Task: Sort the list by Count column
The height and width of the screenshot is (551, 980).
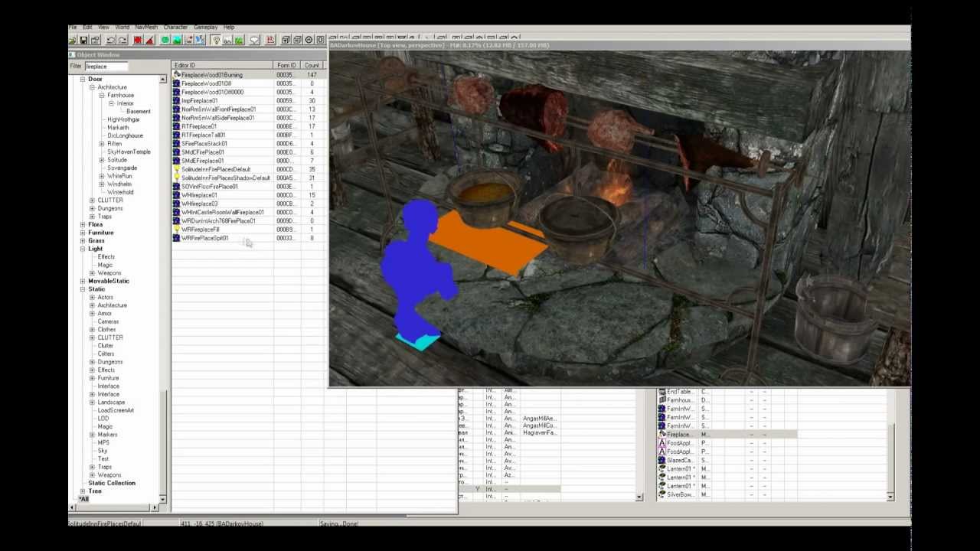Action: click(x=312, y=66)
